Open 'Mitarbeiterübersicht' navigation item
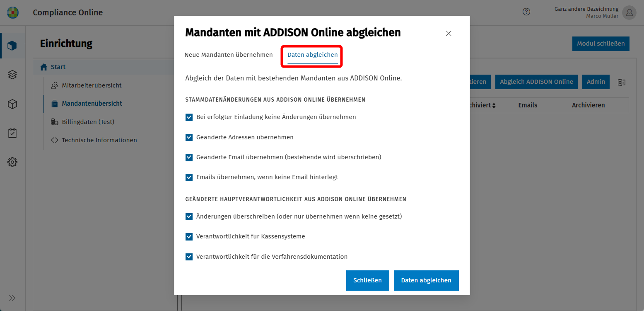This screenshot has width=644, height=311. point(92,85)
